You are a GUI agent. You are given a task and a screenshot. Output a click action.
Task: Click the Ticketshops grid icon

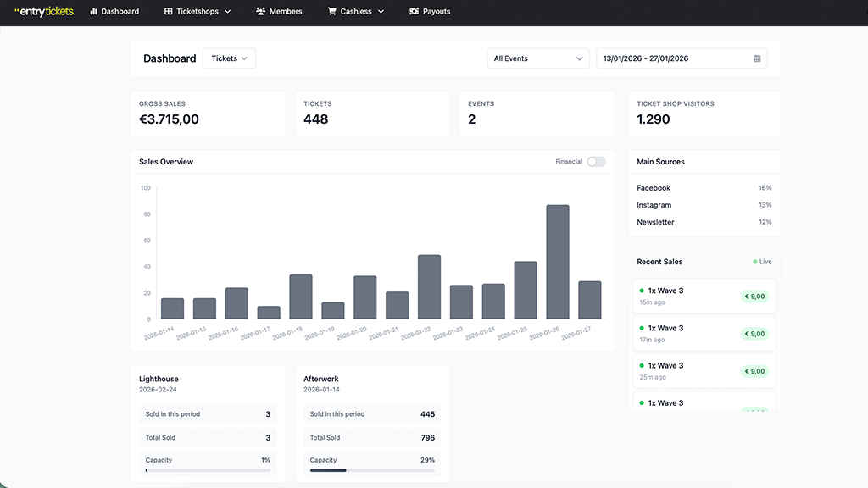169,12
